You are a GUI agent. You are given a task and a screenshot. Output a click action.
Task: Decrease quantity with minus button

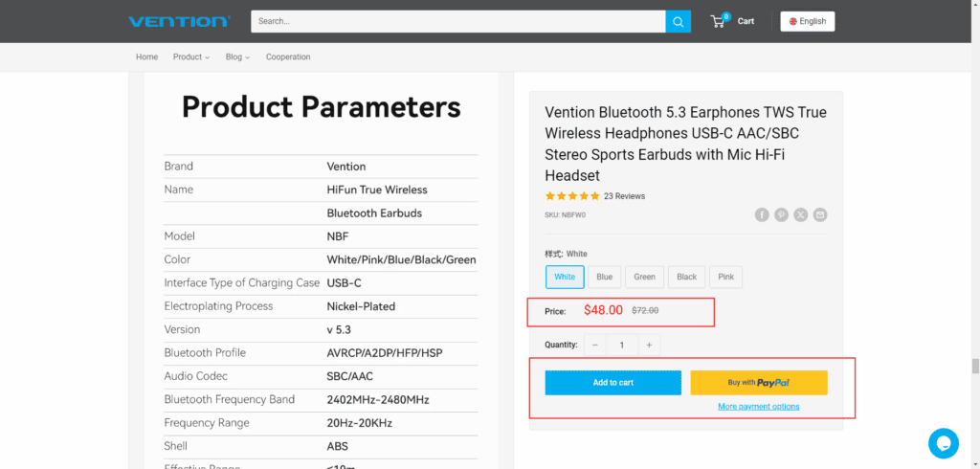click(x=595, y=346)
